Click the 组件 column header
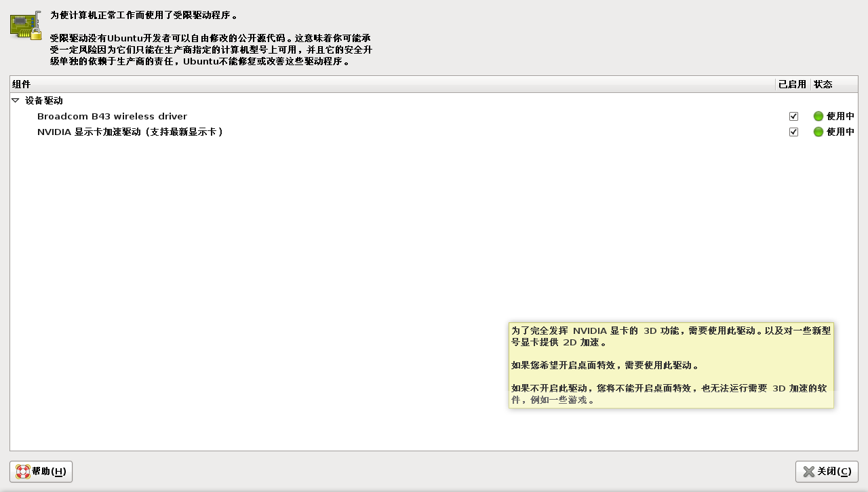Image resolution: width=868 pixels, height=492 pixels. 392,84
